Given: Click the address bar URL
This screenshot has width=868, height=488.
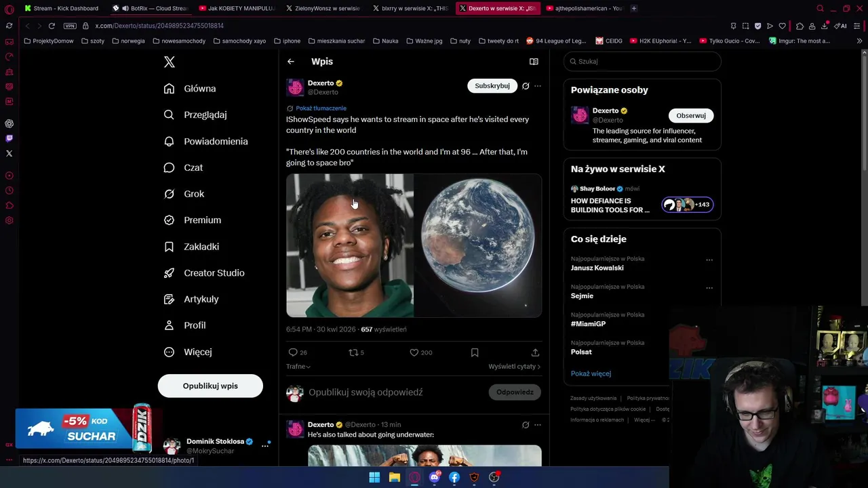Looking at the screenshot, I should click(159, 26).
